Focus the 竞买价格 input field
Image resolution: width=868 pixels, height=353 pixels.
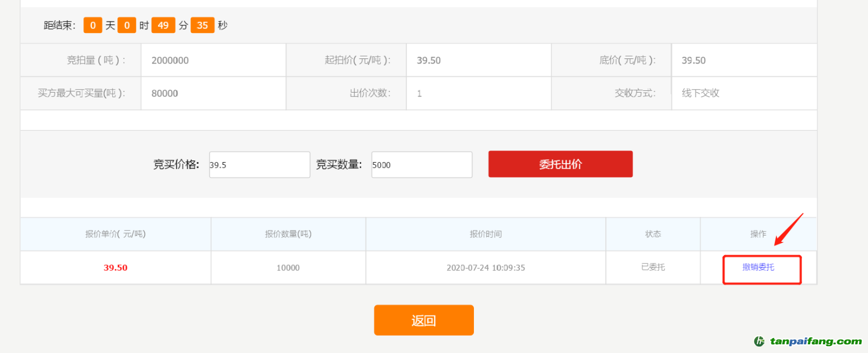pos(259,165)
